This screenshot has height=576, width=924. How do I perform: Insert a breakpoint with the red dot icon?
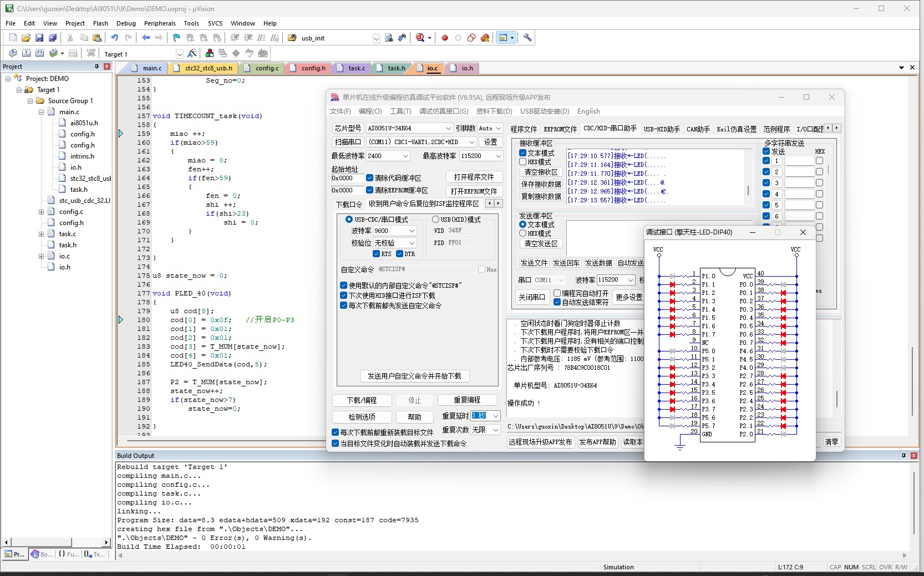tap(445, 38)
